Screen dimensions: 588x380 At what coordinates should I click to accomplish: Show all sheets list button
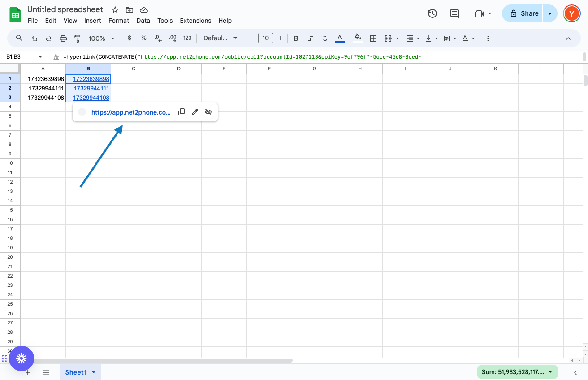46,372
